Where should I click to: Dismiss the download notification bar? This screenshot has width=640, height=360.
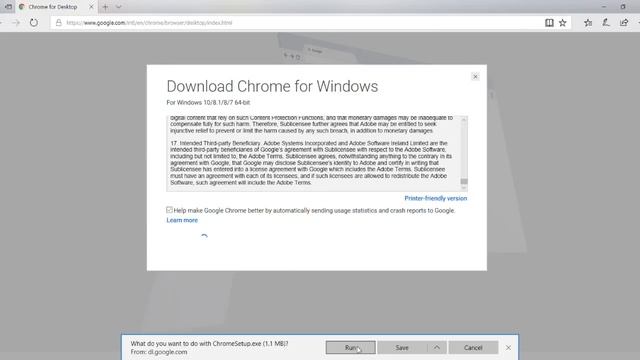coord(508,348)
